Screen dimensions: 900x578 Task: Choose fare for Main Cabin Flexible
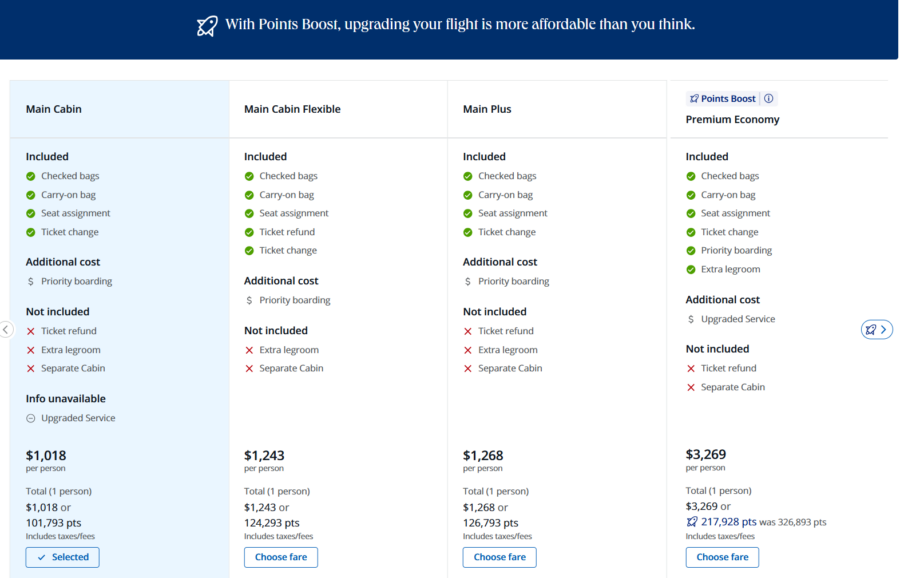point(281,557)
